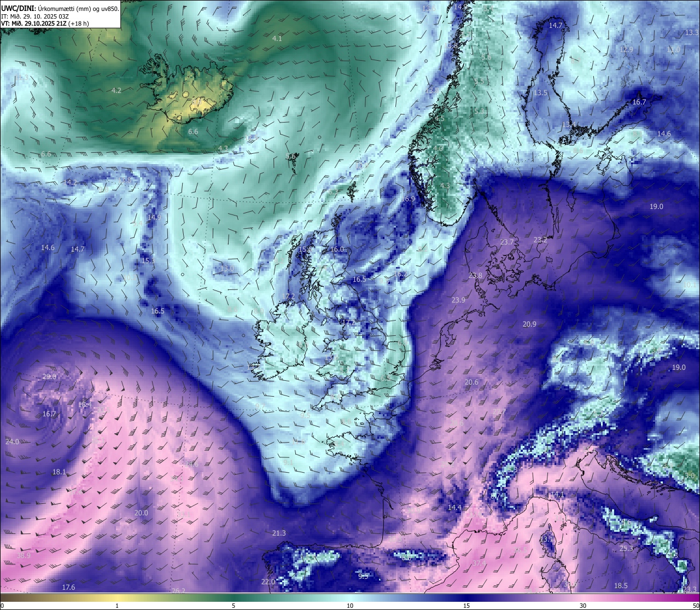Select the 18.1 value label

pos(59,472)
